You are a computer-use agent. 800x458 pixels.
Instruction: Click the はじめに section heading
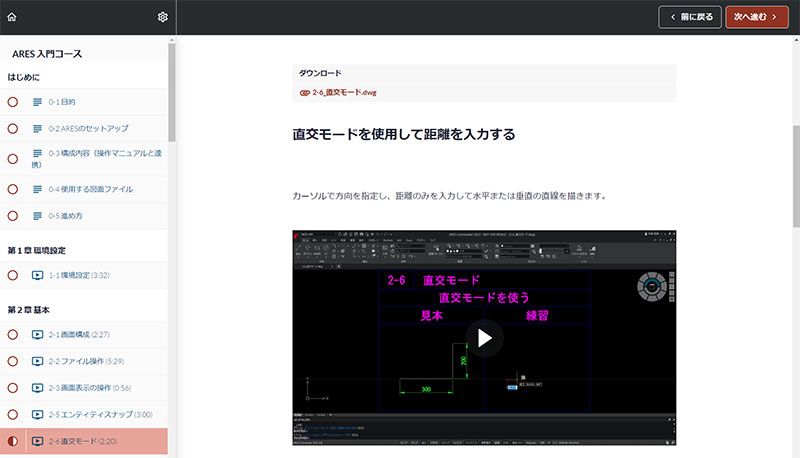coord(23,78)
